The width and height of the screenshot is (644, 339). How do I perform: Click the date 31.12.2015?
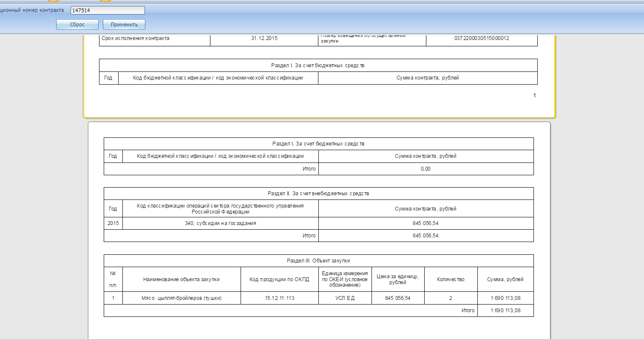(x=264, y=38)
